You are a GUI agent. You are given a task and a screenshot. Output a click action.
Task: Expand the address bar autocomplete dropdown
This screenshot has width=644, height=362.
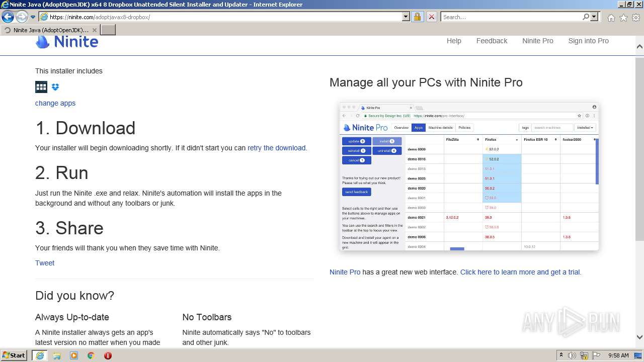[x=406, y=17]
